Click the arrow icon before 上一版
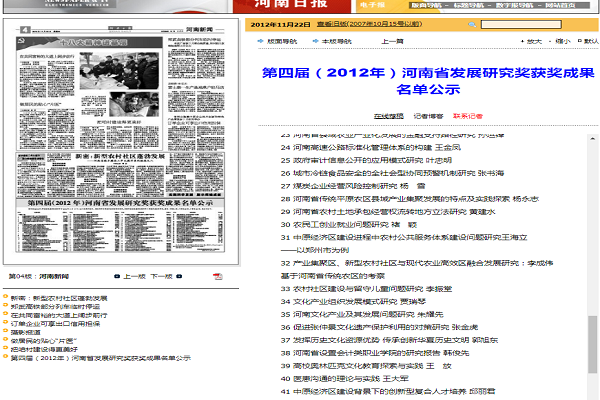Viewport: 600px width, 400px height. click(117, 275)
